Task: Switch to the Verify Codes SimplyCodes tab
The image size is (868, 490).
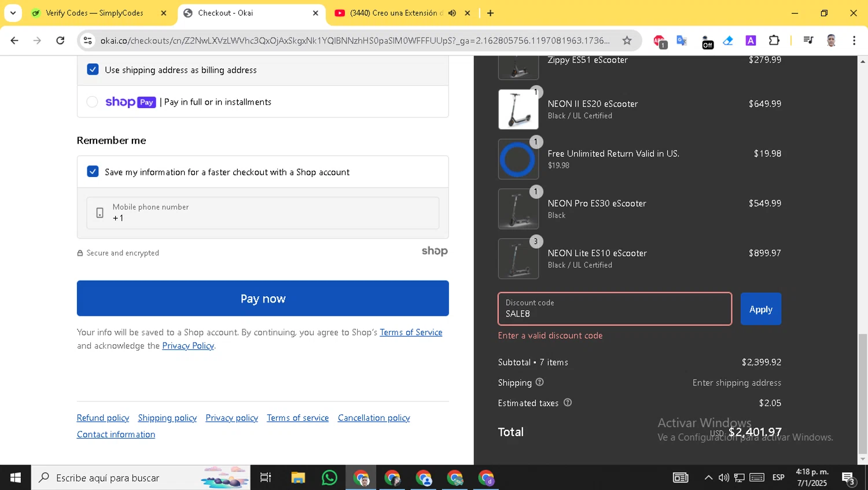Action: tap(95, 13)
